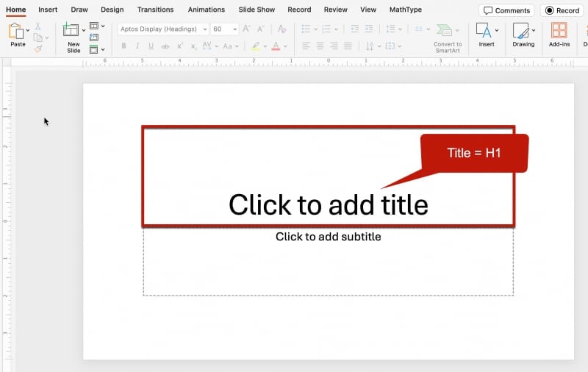This screenshot has height=372, width=588.
Task: Reset the slide with the Reset icon
Action: pyautogui.click(x=94, y=37)
